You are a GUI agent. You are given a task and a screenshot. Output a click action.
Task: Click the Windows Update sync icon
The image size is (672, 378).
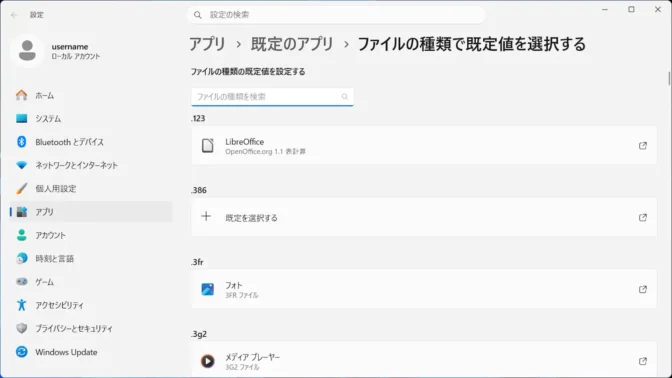click(x=21, y=352)
